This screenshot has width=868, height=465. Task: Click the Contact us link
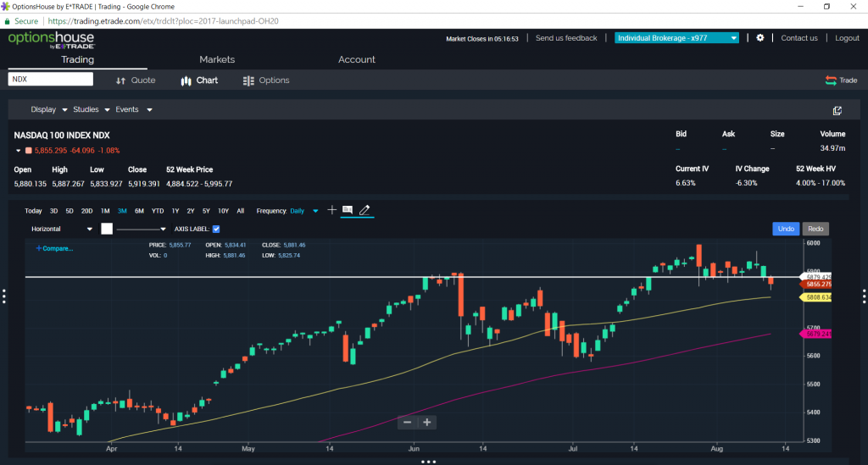point(798,38)
